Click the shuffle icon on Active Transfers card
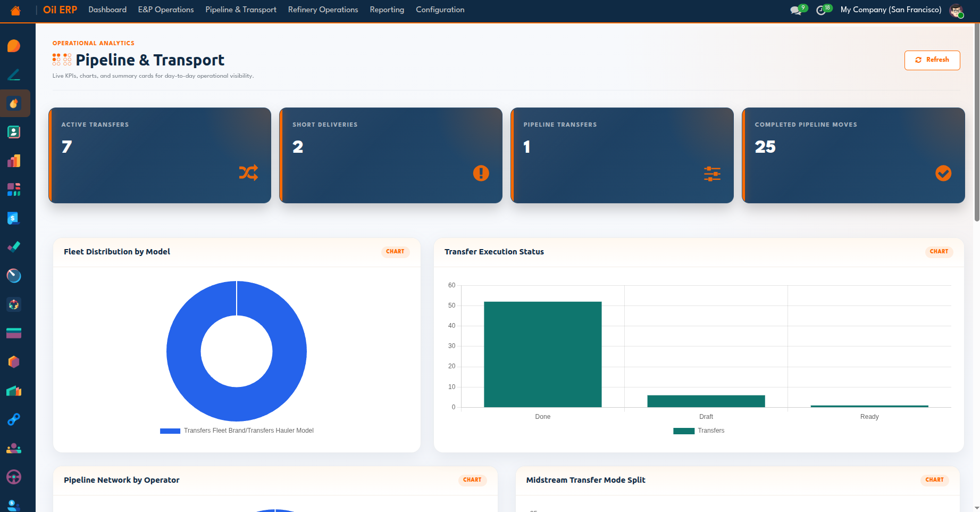The height and width of the screenshot is (512, 980). click(x=248, y=172)
